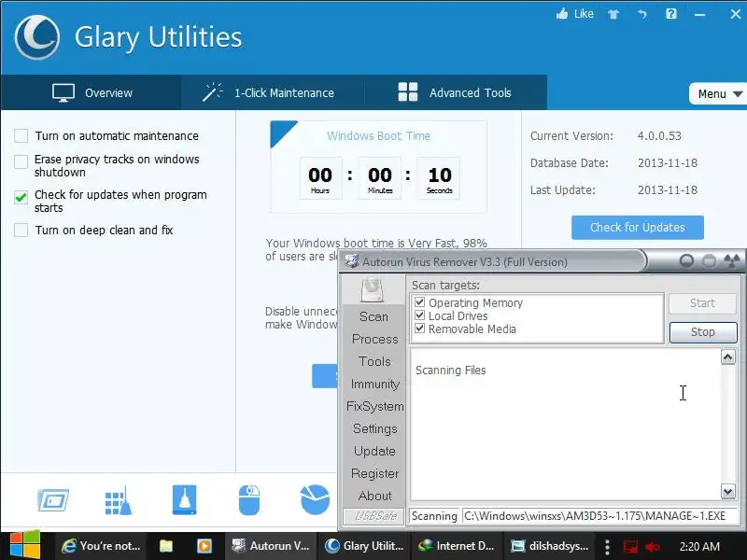Open the File Explorer folder taskbar icon
The height and width of the screenshot is (560, 747).
coord(166,546)
